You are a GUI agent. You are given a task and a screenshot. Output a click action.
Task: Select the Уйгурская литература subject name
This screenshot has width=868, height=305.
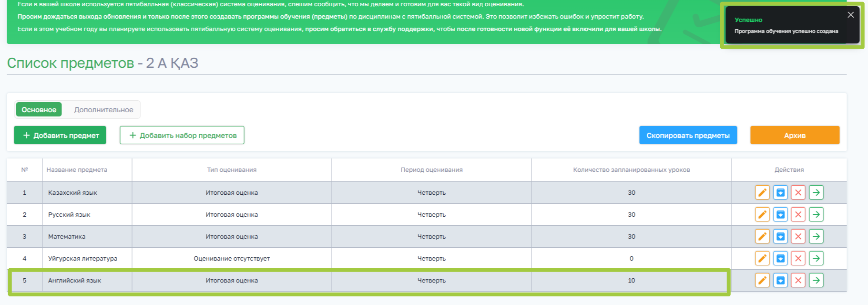82,258
